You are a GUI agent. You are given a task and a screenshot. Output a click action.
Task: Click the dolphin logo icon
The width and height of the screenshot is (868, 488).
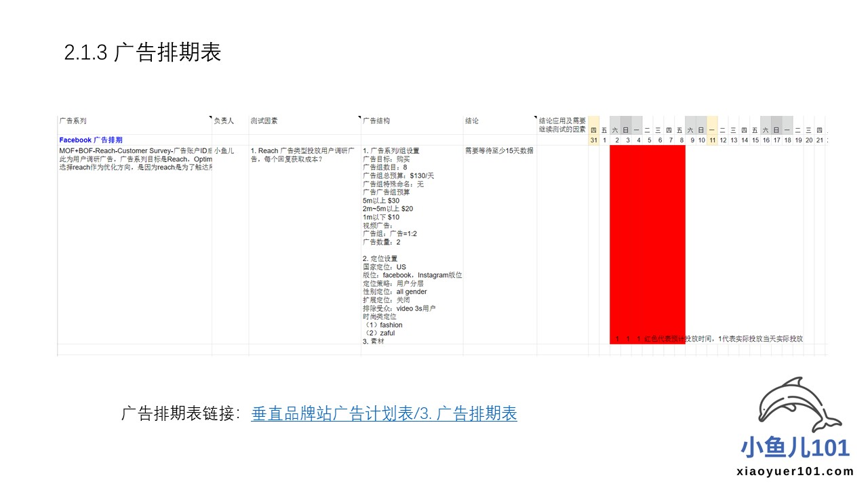click(799, 407)
